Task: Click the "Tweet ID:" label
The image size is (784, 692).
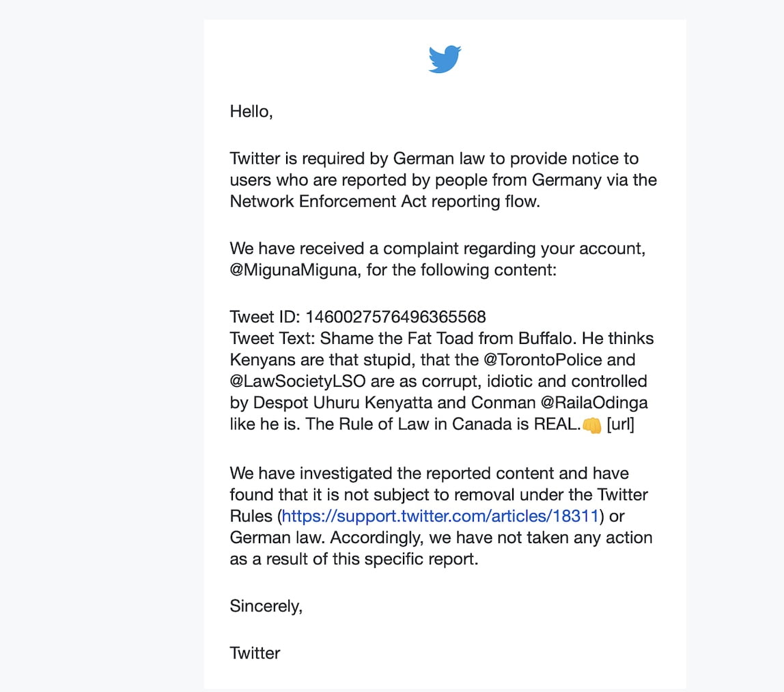Action: click(x=265, y=317)
